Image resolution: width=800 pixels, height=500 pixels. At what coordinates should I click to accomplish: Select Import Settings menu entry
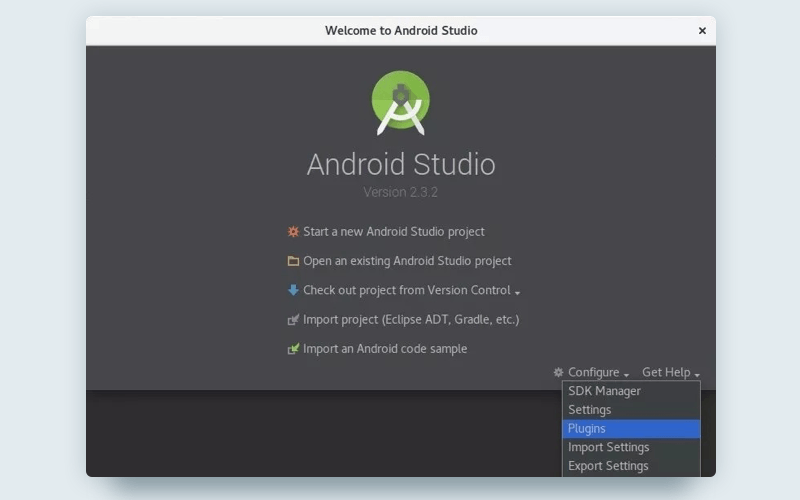point(631,447)
